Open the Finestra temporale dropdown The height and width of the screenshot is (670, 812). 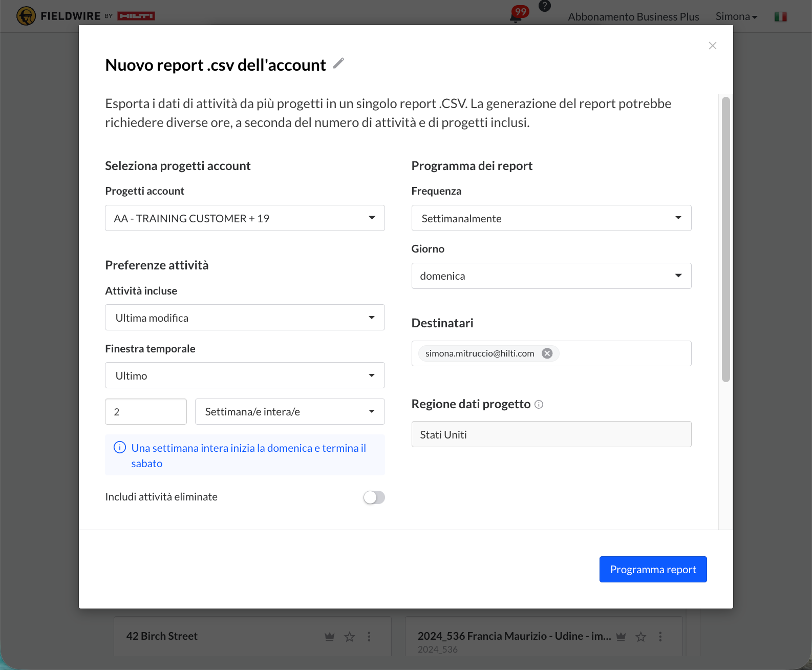pos(245,375)
